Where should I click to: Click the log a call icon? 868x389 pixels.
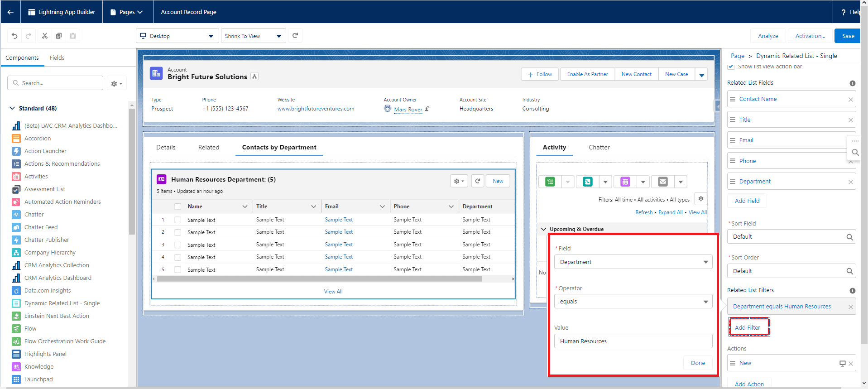coord(588,182)
